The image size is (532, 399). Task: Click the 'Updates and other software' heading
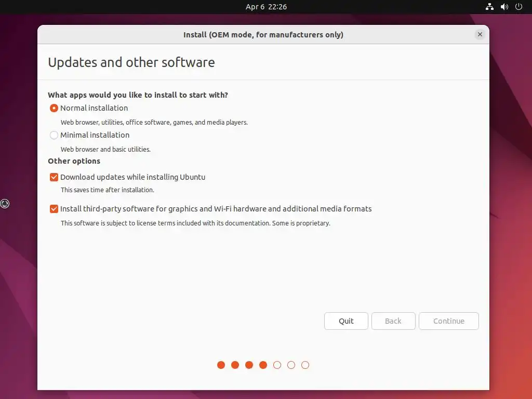[x=131, y=62]
